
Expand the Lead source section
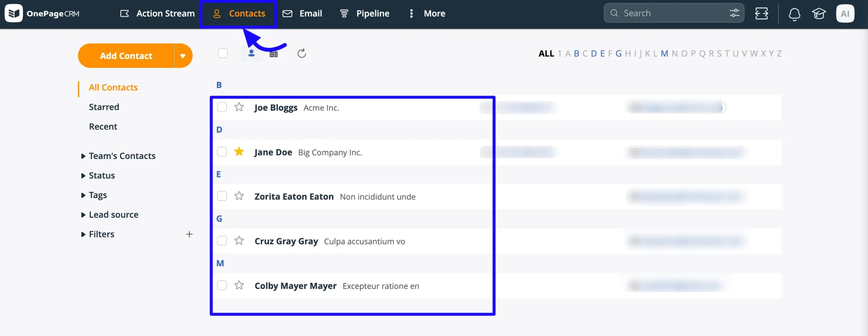[x=83, y=215]
